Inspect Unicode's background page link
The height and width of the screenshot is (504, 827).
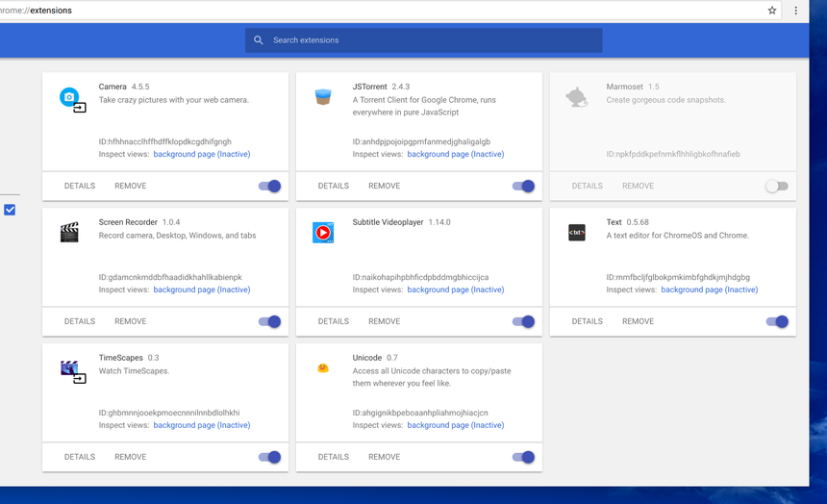(x=455, y=425)
